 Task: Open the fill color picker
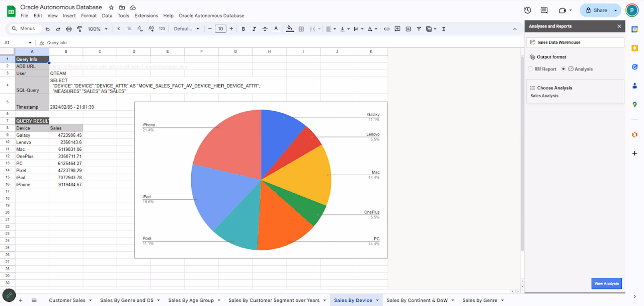point(290,29)
